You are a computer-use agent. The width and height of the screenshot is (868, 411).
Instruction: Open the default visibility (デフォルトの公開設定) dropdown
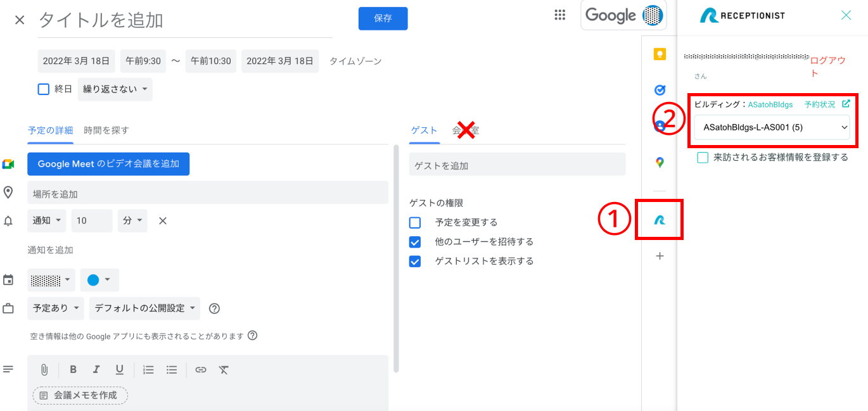click(x=144, y=308)
